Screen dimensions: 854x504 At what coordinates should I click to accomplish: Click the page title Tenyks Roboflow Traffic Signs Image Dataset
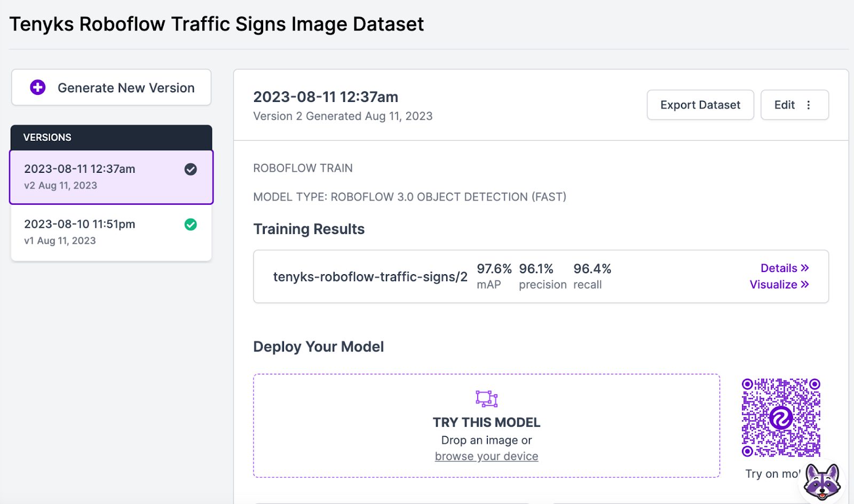point(217,25)
